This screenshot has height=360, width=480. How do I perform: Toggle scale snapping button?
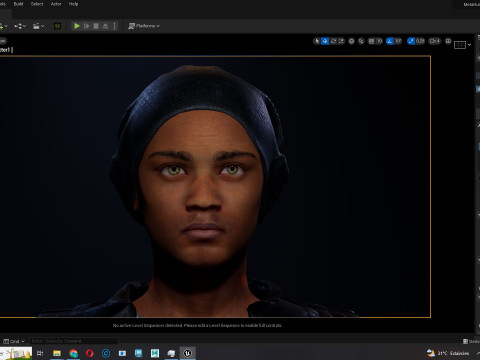pyautogui.click(x=411, y=41)
